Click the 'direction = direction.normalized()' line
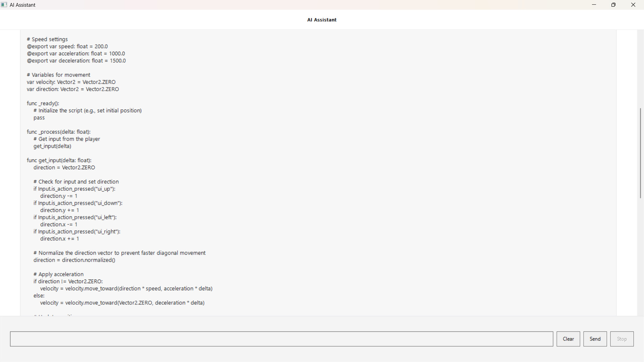The height and width of the screenshot is (362, 644). [x=74, y=260]
